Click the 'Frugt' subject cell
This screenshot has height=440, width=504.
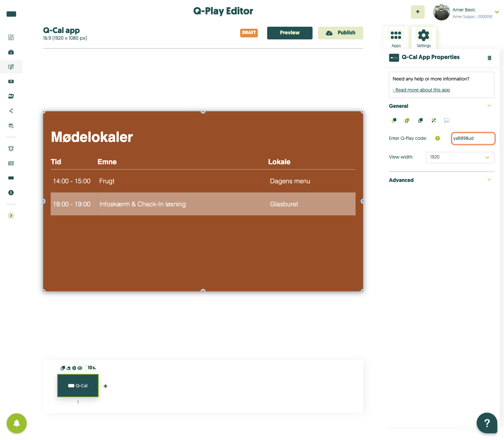pos(107,181)
